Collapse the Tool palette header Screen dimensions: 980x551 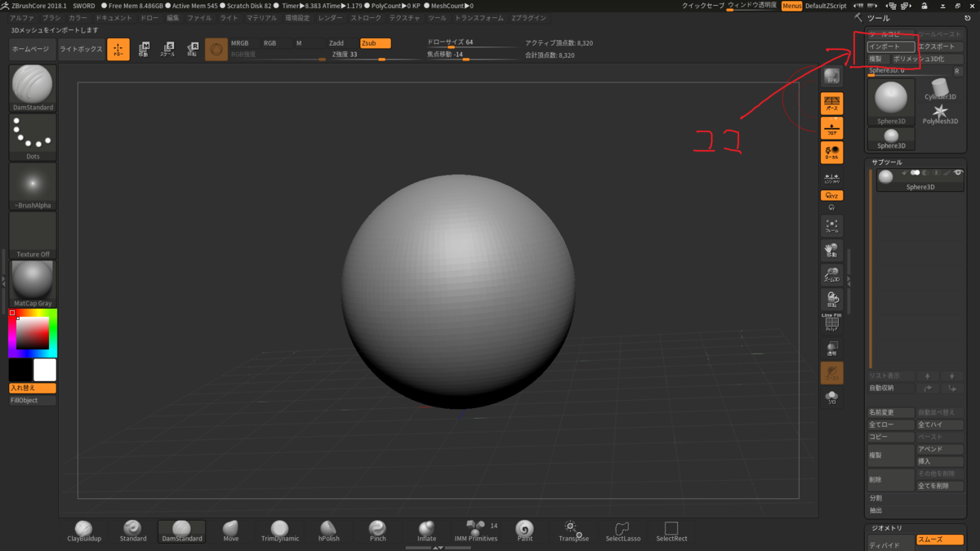pyautogui.click(x=878, y=18)
